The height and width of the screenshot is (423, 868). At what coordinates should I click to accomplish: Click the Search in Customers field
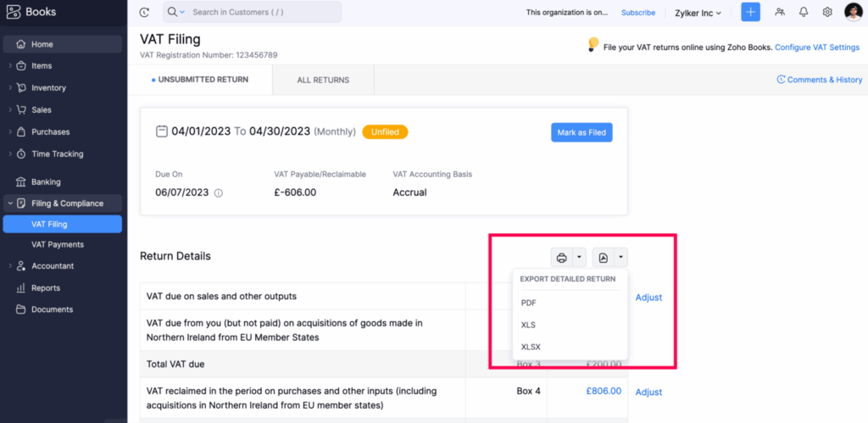pos(263,12)
